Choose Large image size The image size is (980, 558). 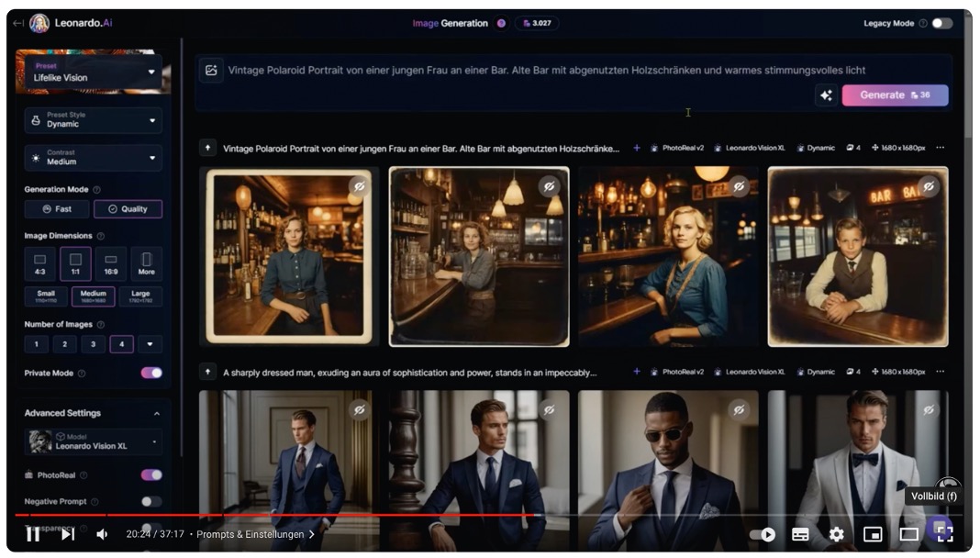140,296
